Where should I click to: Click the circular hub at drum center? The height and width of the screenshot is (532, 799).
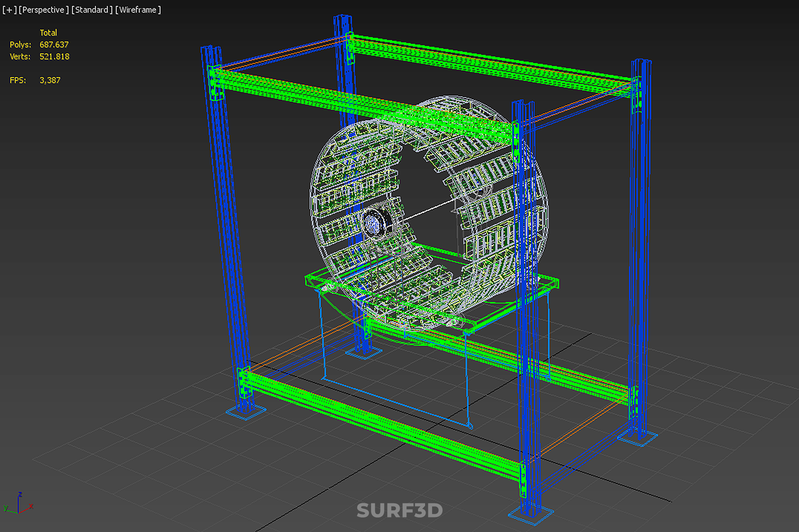373,224
